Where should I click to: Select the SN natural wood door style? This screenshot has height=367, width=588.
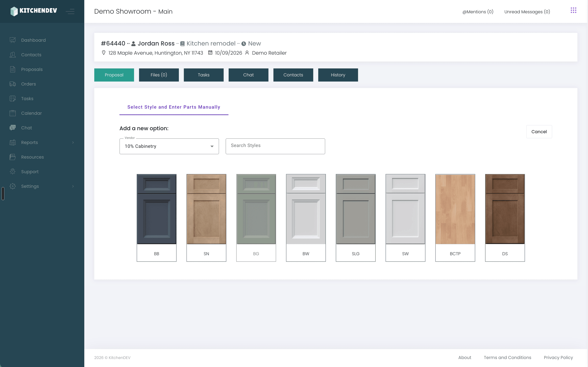pyautogui.click(x=206, y=217)
